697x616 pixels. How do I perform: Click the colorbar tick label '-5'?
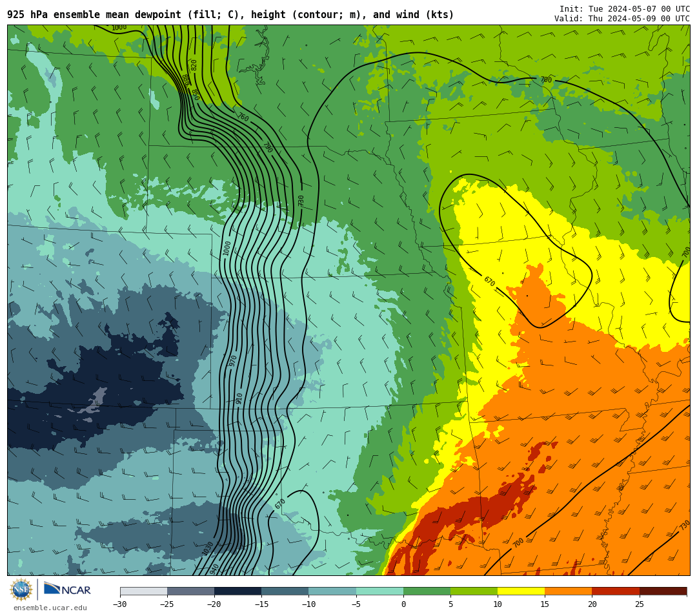click(356, 604)
